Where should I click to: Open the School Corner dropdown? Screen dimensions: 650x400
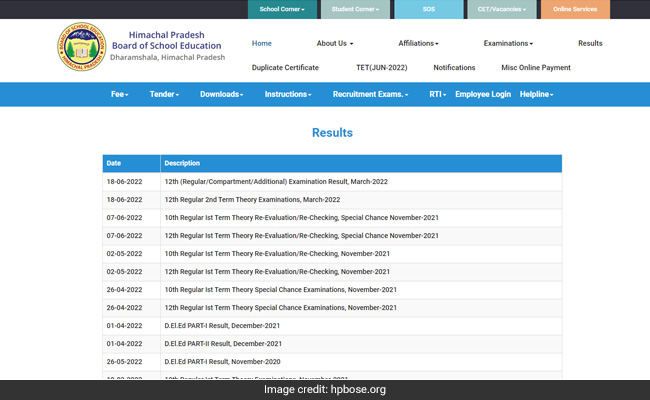click(x=282, y=10)
